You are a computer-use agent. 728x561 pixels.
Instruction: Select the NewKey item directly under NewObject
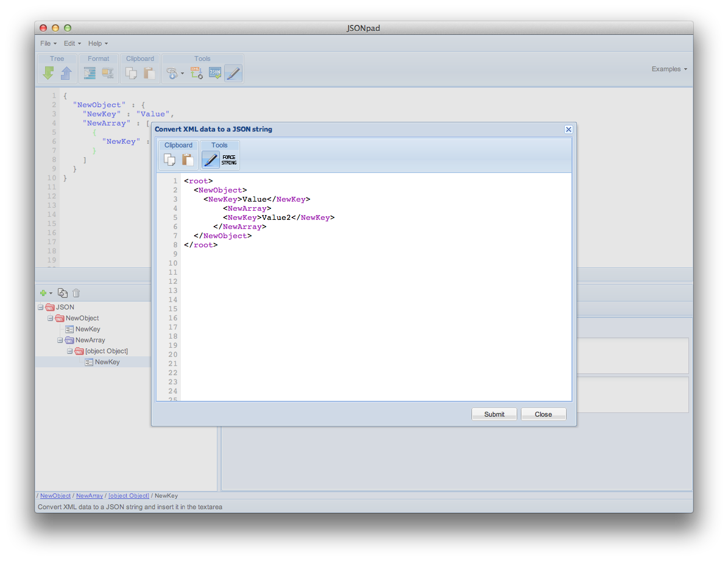pos(88,330)
